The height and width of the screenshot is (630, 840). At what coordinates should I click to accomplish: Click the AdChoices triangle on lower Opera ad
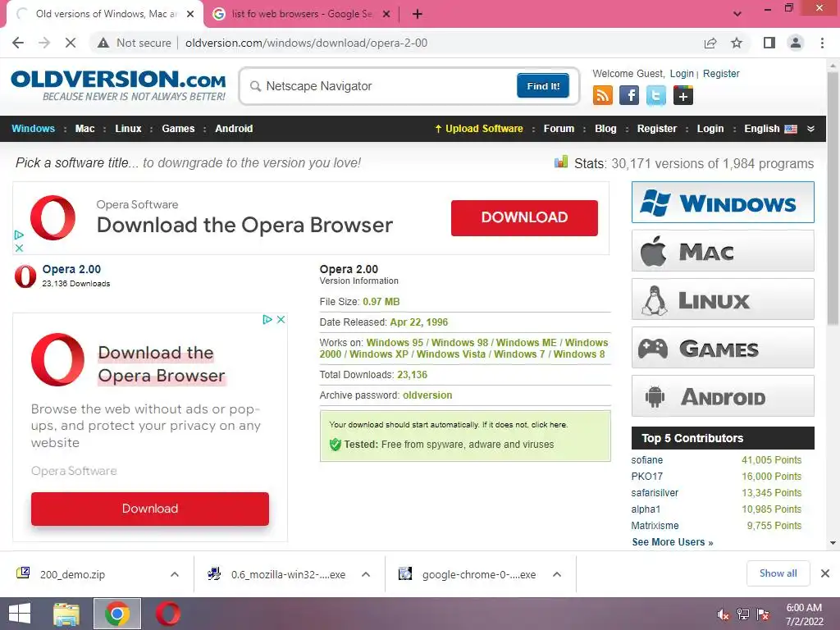[x=267, y=319]
